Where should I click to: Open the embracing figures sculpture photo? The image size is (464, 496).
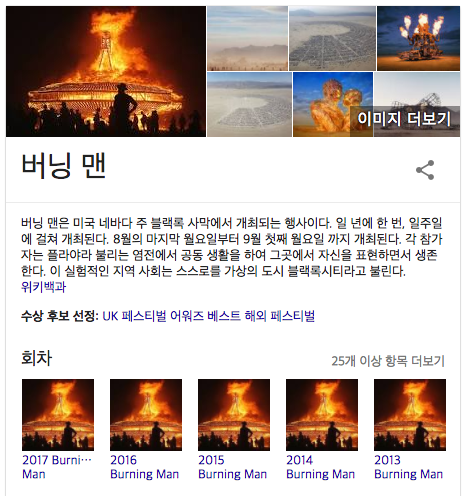coord(333,104)
